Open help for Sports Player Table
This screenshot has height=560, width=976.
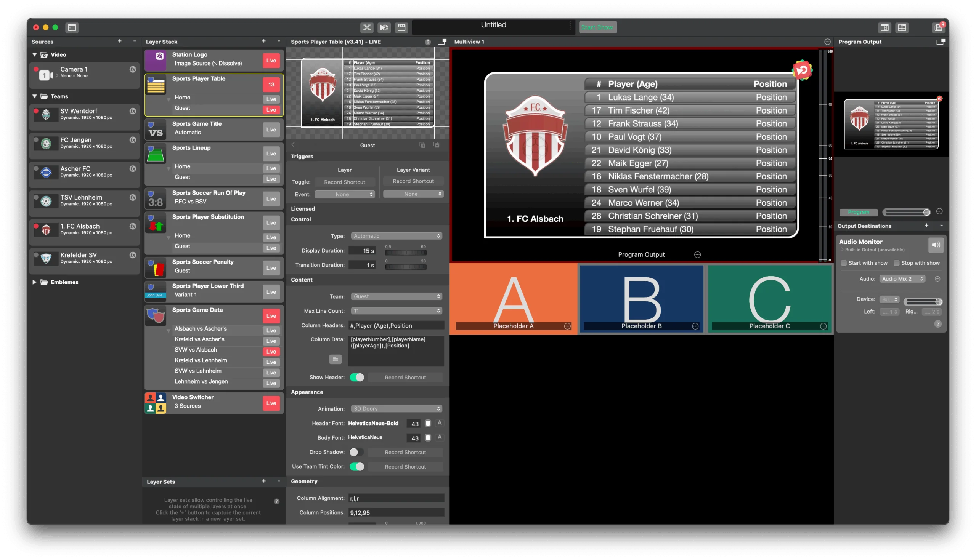428,42
